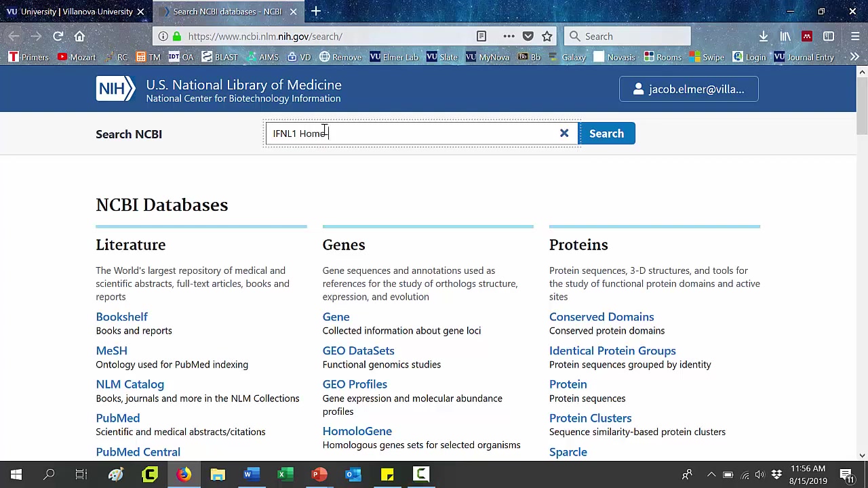Bookmark this page with the star icon

547,37
